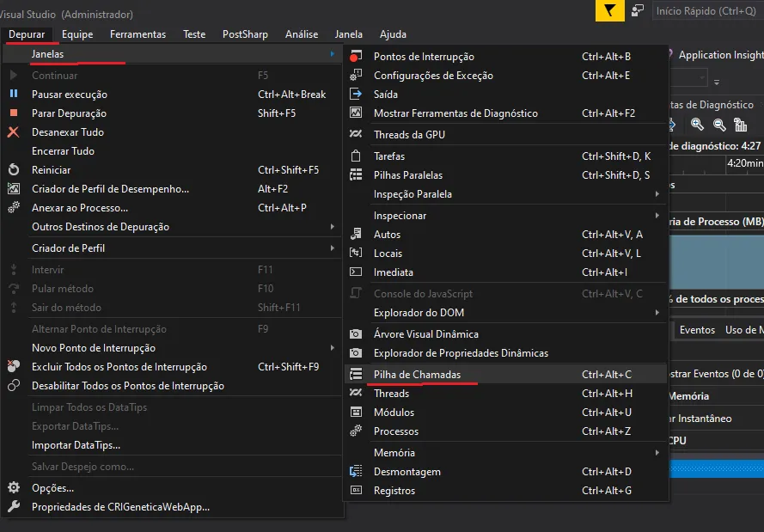Image resolution: width=764 pixels, height=532 pixels.
Task: Click the Pontos de Interrupção red dot icon
Action: 356,57
